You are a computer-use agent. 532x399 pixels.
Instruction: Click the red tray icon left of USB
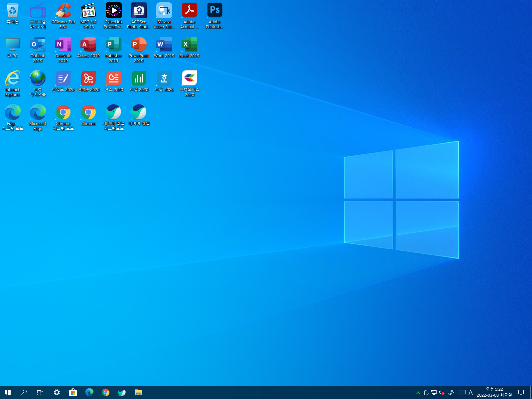pos(418,393)
